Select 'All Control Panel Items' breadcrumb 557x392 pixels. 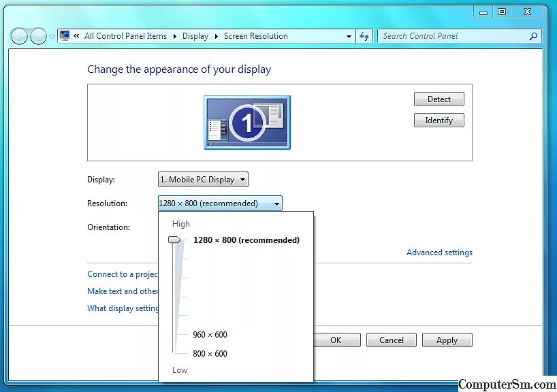coord(125,36)
